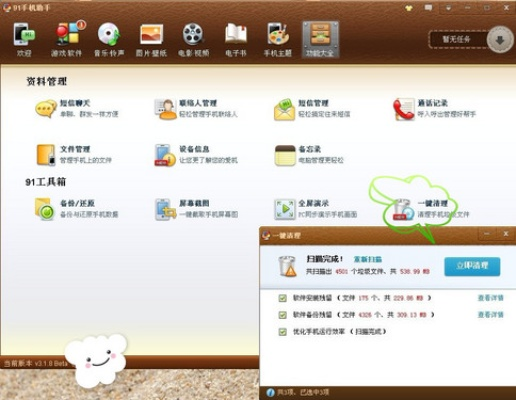Open 设备信息 device information
516x400 pixels.
coord(196,154)
